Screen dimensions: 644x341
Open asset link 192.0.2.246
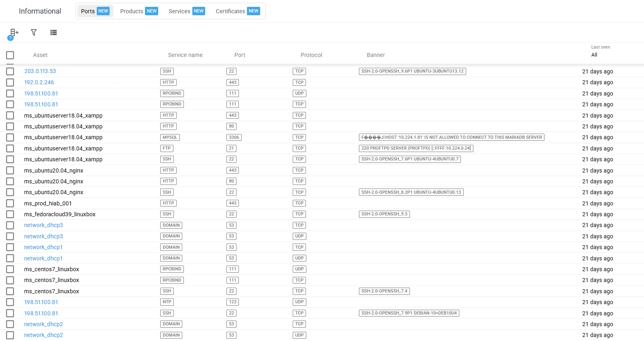[39, 82]
